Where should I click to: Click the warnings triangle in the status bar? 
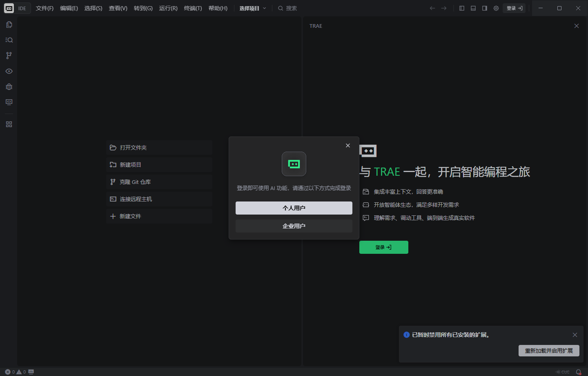click(19, 372)
